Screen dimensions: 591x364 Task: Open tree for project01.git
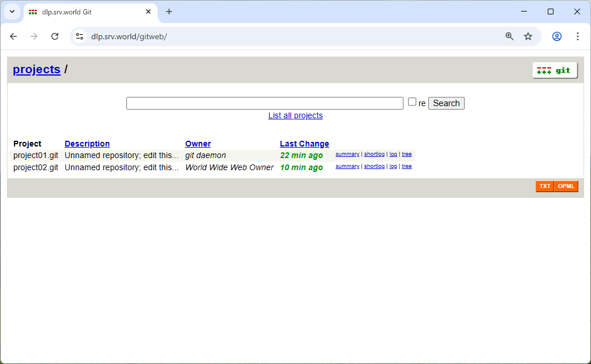[407, 154]
